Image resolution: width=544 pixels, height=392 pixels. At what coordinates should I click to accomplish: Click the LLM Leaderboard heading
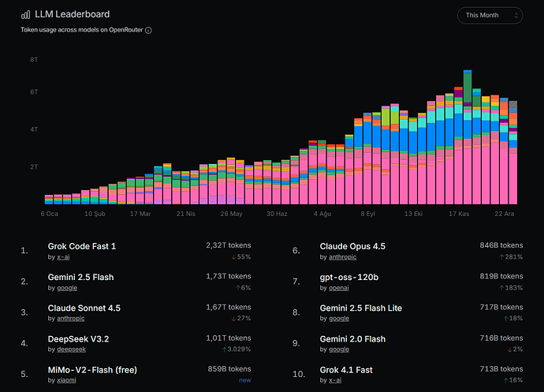click(x=73, y=14)
